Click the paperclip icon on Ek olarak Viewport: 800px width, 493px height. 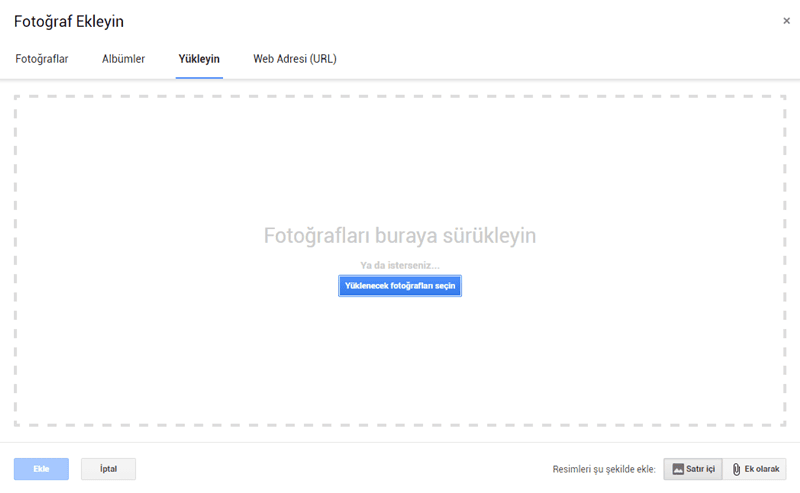[737, 469]
